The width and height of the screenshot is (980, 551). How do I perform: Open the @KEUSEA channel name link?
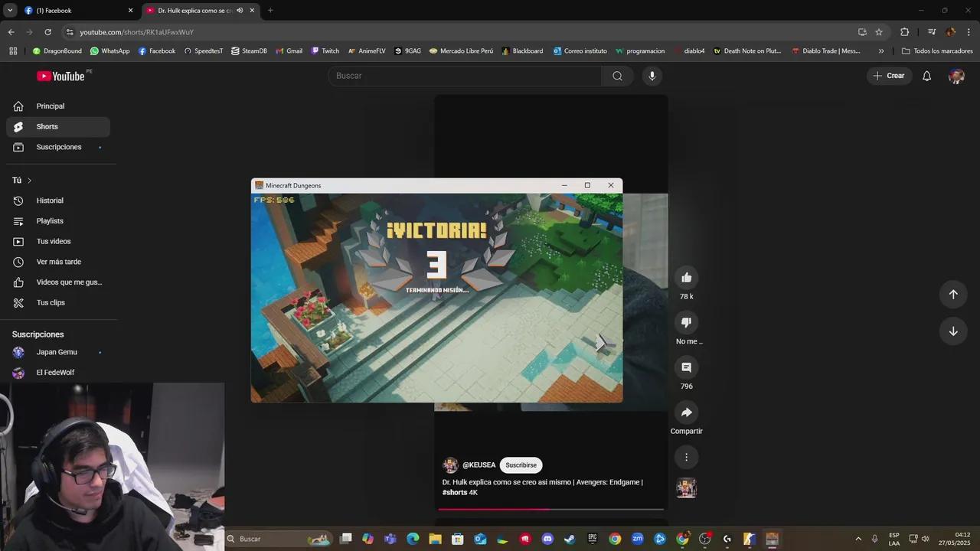[479, 465]
